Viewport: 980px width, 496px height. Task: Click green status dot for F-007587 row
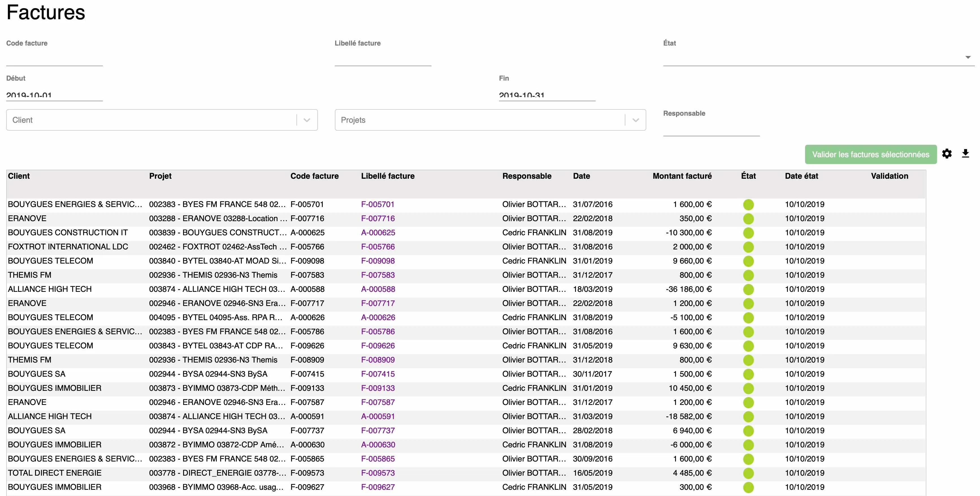(x=748, y=402)
